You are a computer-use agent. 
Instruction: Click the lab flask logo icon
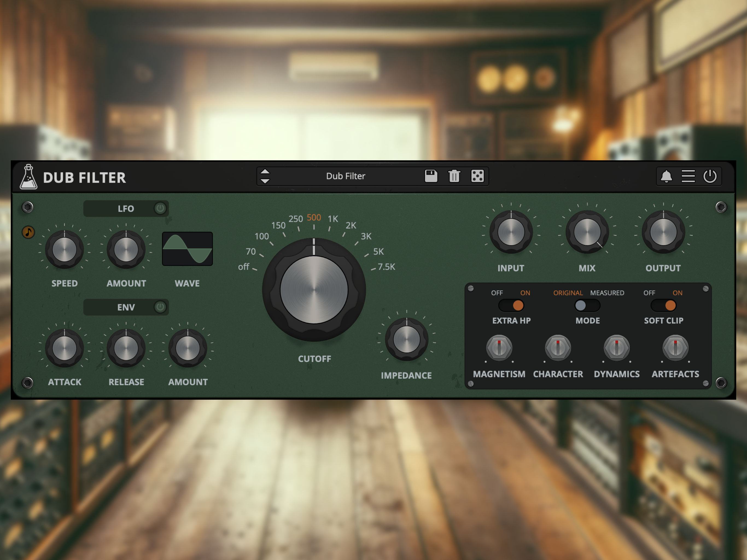(x=28, y=177)
